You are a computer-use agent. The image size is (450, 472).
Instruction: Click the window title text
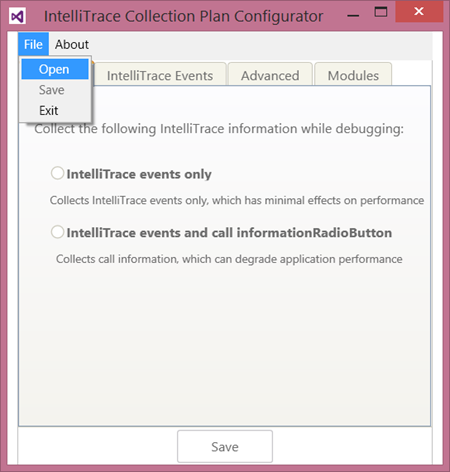point(184,16)
